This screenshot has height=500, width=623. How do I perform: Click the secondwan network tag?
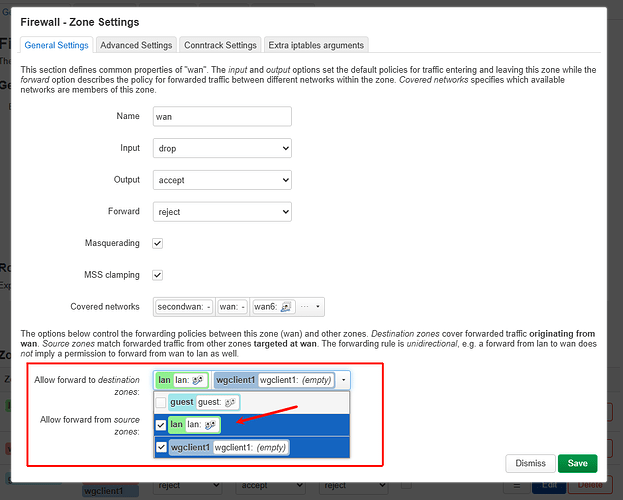point(183,307)
